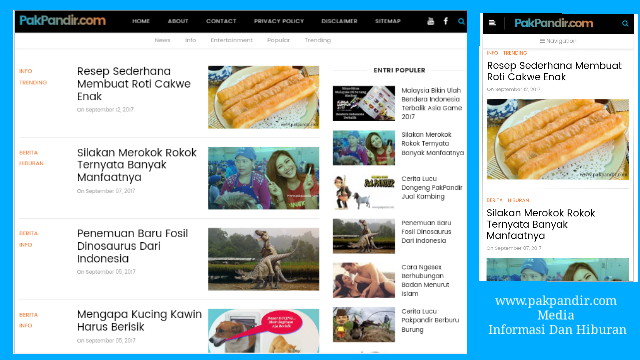The image size is (640, 360).
Task: Expand the Navigation dropdown in mobile preview
Action: 558,41
